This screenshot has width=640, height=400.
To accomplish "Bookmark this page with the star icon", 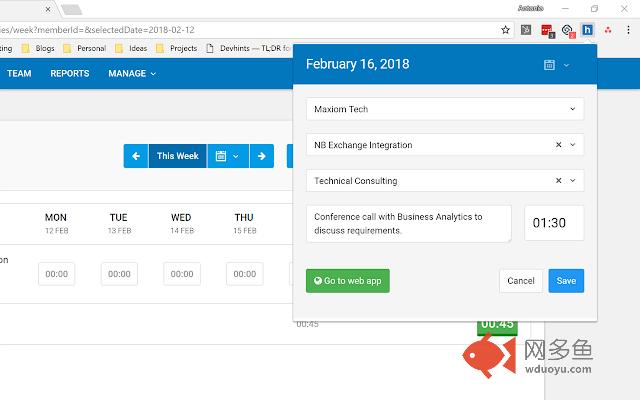I will [x=505, y=30].
